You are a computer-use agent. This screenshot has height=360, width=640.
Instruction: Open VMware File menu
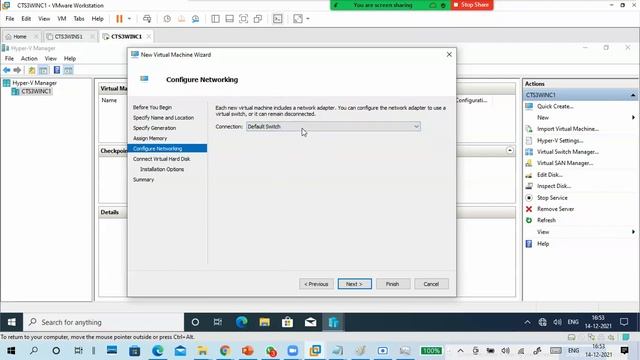10,19
